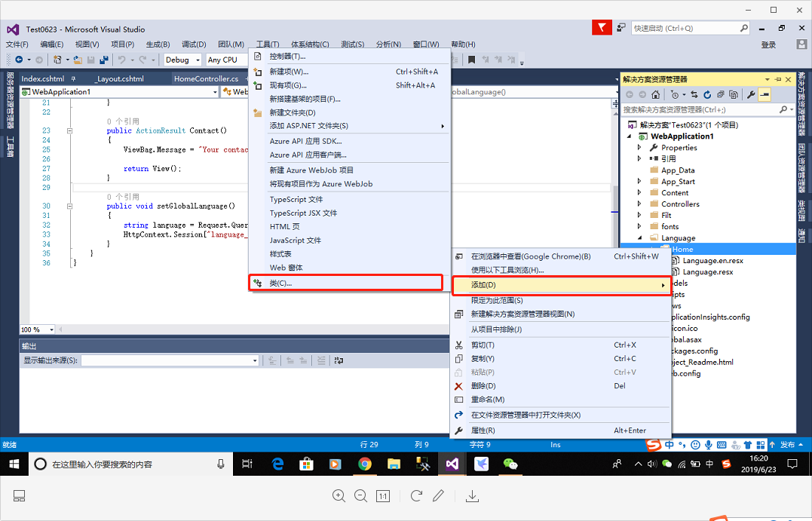Click the refresh icon in Solution Explorer toolbar
Image resolution: width=812 pixels, height=521 pixels.
pyautogui.click(x=707, y=94)
